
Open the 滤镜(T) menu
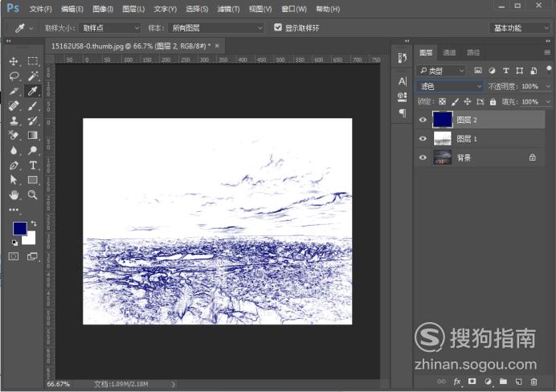(228, 9)
